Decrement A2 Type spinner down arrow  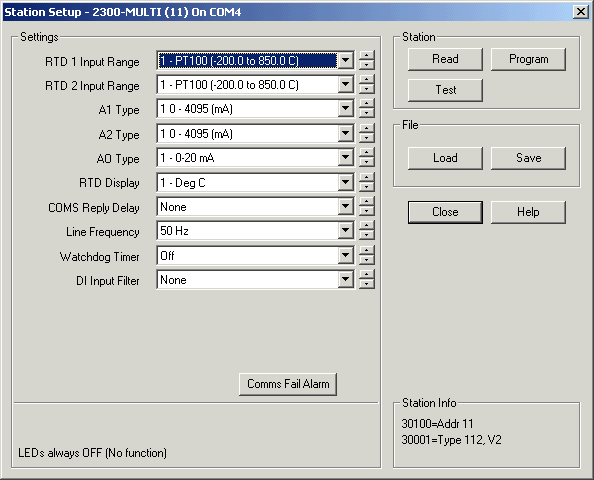pos(366,138)
